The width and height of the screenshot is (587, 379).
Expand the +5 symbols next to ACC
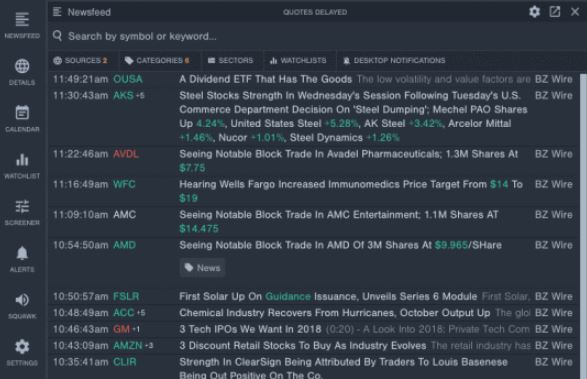[141, 313]
